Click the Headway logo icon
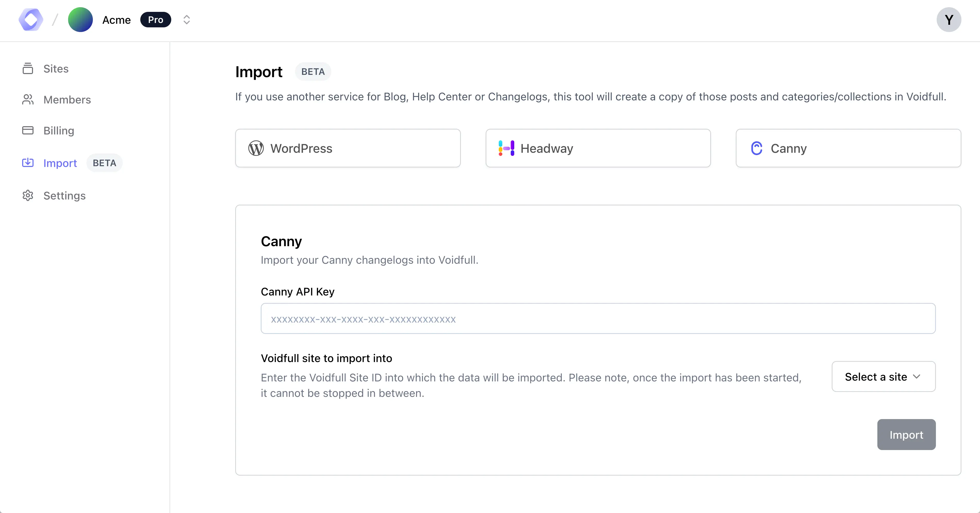 pos(506,148)
